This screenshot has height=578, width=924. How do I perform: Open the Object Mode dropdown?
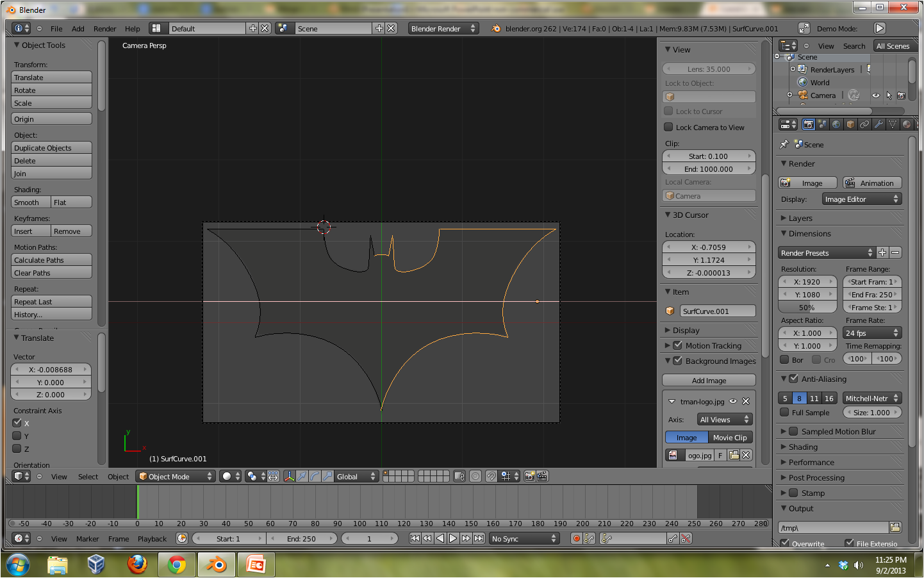pyautogui.click(x=176, y=476)
